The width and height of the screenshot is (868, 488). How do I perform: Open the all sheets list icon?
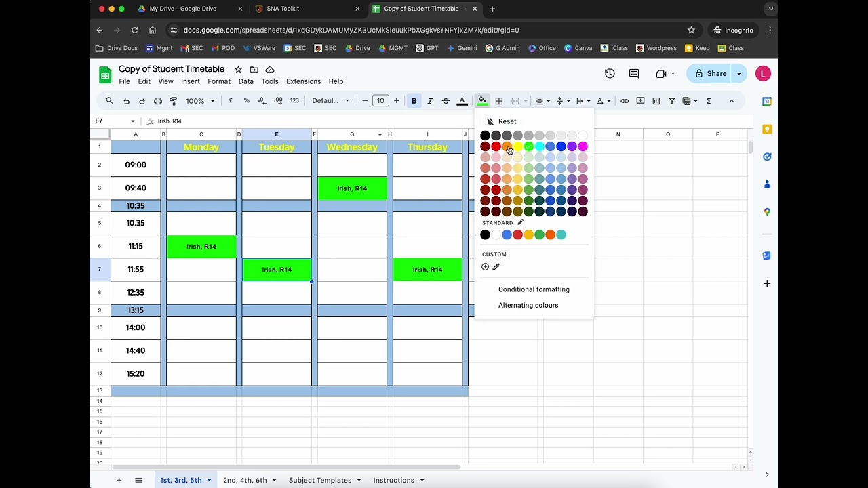point(139,480)
